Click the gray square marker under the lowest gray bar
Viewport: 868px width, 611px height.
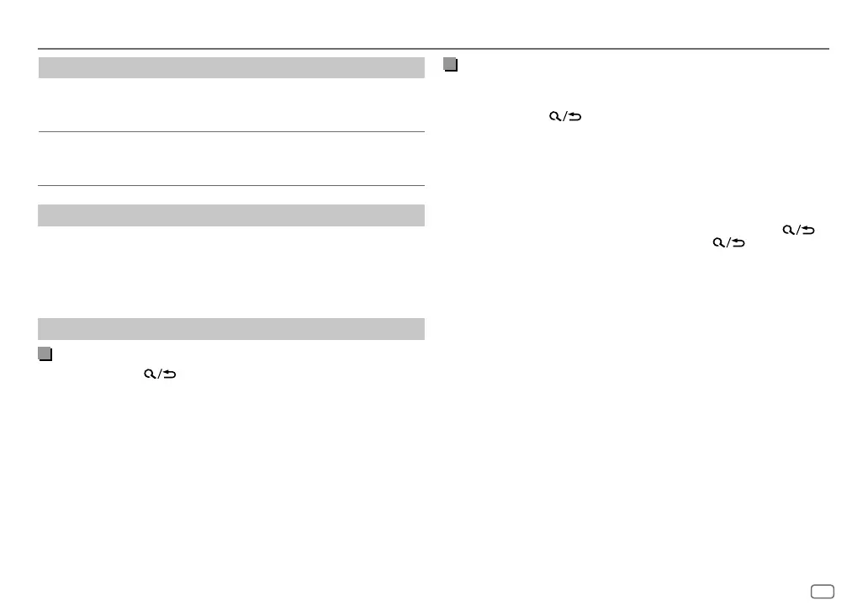pyautogui.click(x=45, y=353)
